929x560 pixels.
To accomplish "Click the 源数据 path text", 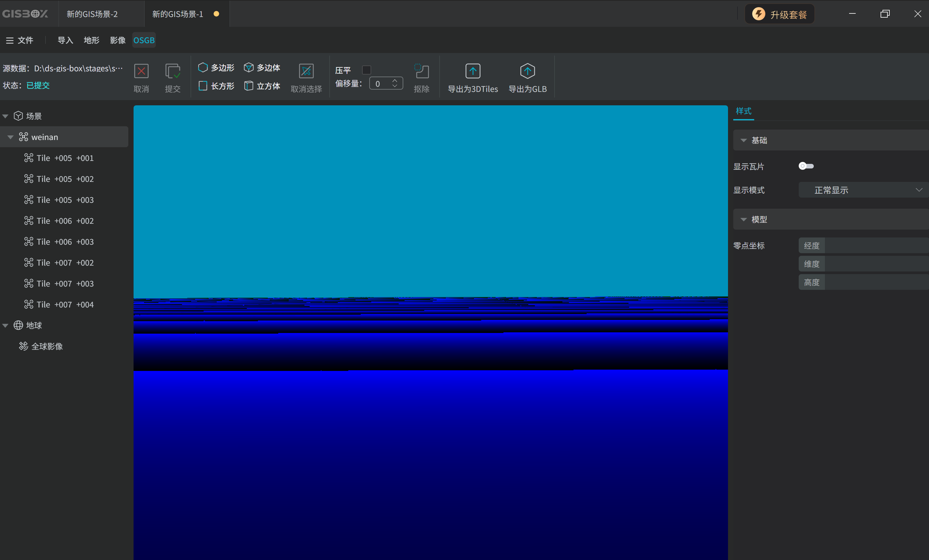I will pyautogui.click(x=79, y=68).
